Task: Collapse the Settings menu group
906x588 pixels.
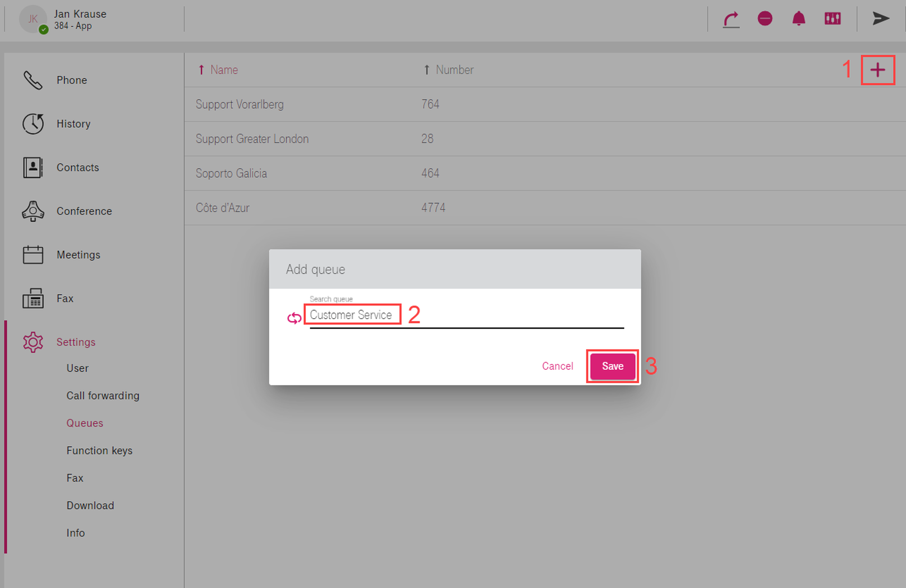Action: point(75,342)
